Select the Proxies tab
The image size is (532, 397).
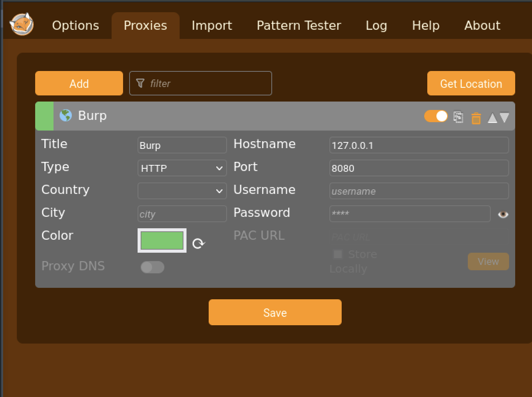click(x=145, y=25)
